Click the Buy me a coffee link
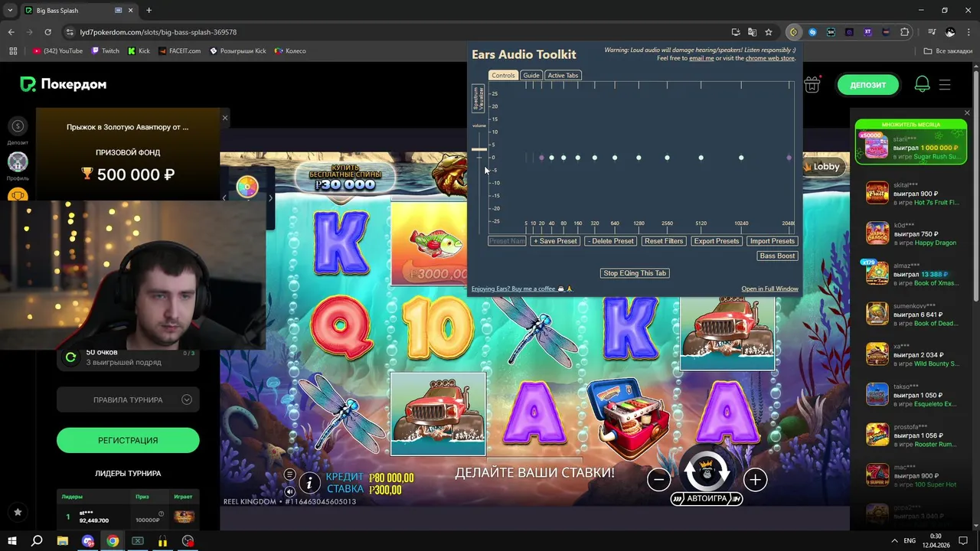 click(x=521, y=289)
